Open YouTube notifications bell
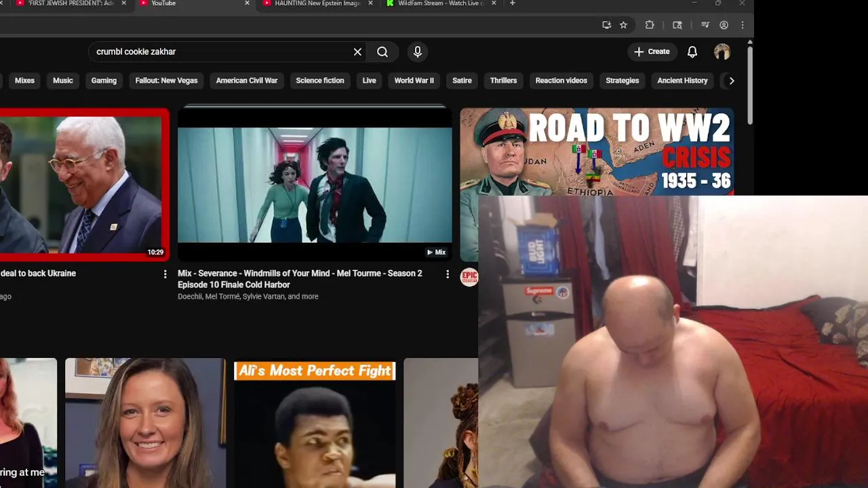 tap(692, 52)
